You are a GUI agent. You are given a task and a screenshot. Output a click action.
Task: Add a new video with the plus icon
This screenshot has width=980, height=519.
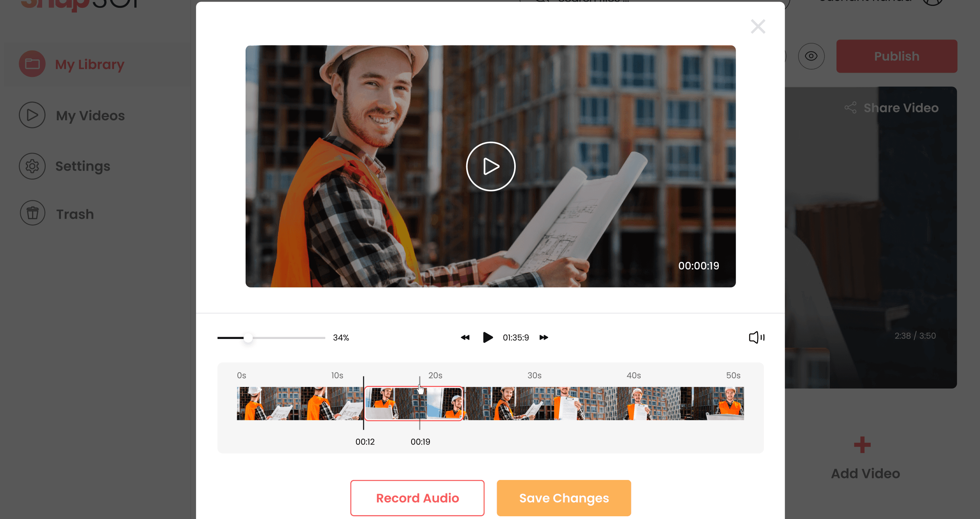pos(862,445)
